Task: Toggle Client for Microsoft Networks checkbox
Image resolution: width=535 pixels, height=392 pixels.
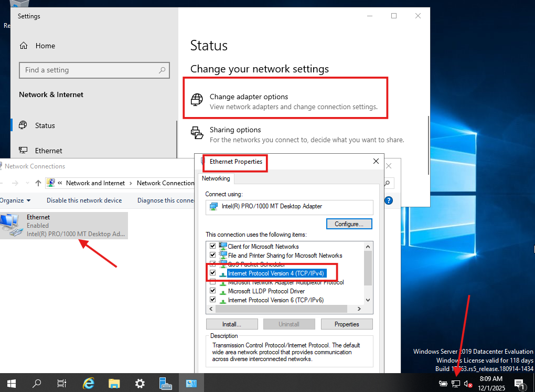Action: 212,246
